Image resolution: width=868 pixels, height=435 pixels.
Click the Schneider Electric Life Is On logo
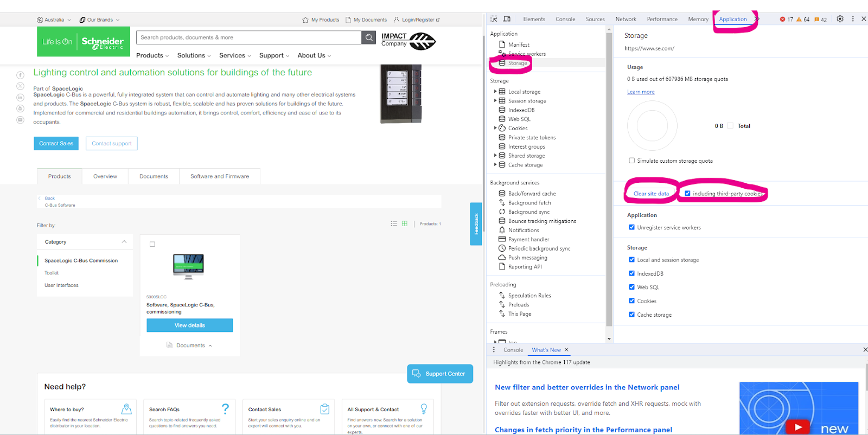tap(84, 41)
